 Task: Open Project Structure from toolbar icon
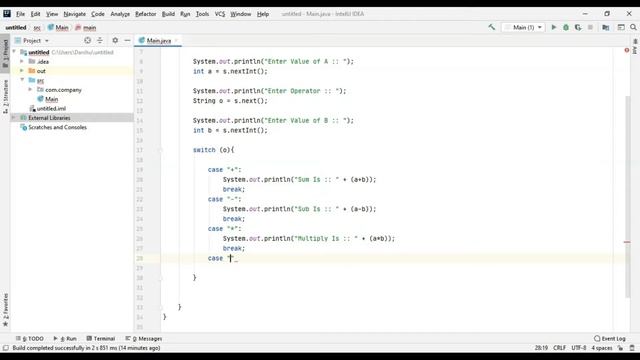point(606,27)
